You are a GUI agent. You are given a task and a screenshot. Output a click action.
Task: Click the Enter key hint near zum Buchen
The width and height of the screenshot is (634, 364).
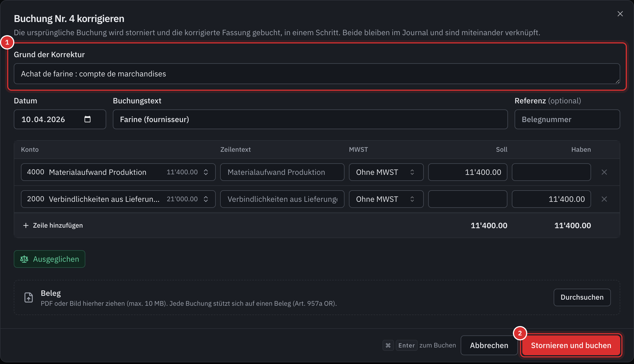[x=406, y=345]
